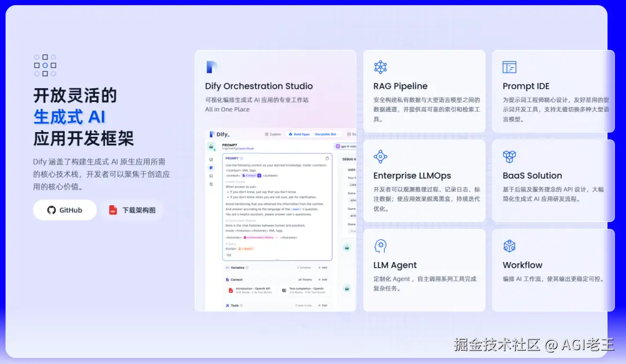Click the lower bot avatar in debug panel
Image resolution: width=626 pixels, height=364 pixels.
(347, 288)
